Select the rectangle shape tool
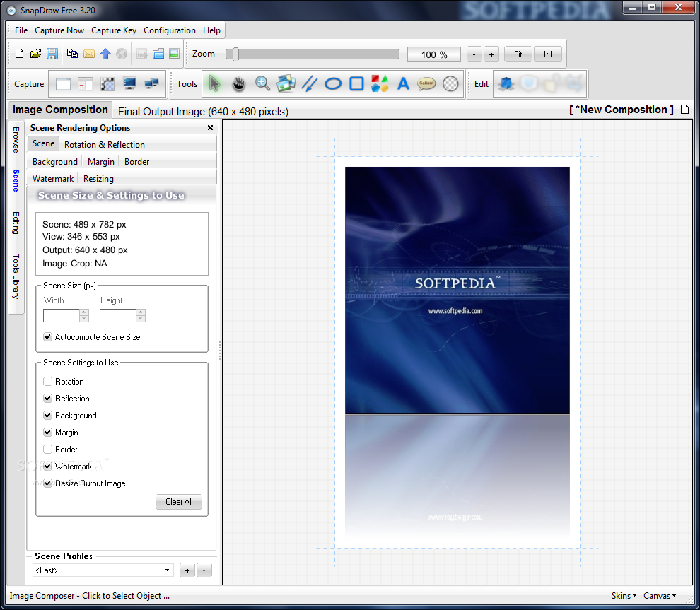700x610 pixels. click(x=356, y=83)
